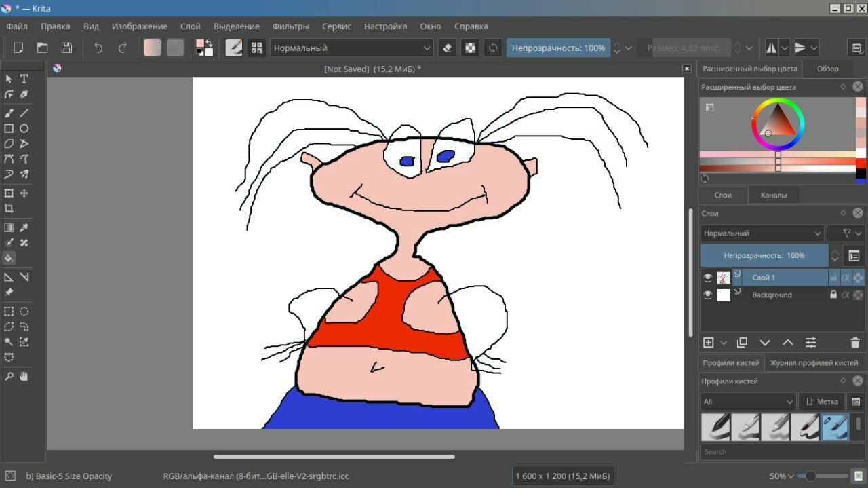Toggle visibility of Слой 1 layer
This screenshot has width=868, height=488.
pos(708,278)
